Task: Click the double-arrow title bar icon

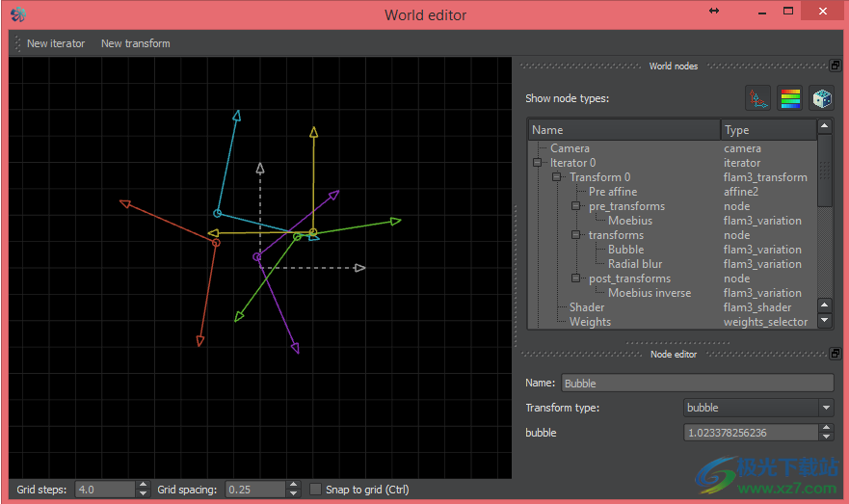Action: pos(714,11)
